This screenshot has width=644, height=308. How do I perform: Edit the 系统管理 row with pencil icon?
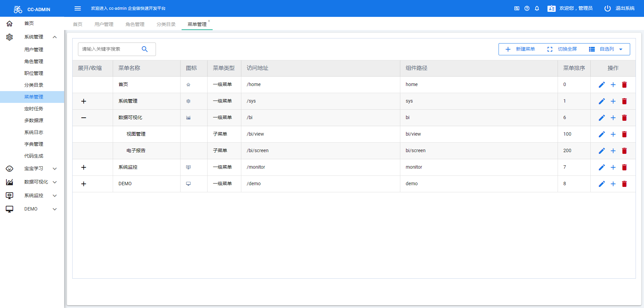tap(602, 101)
